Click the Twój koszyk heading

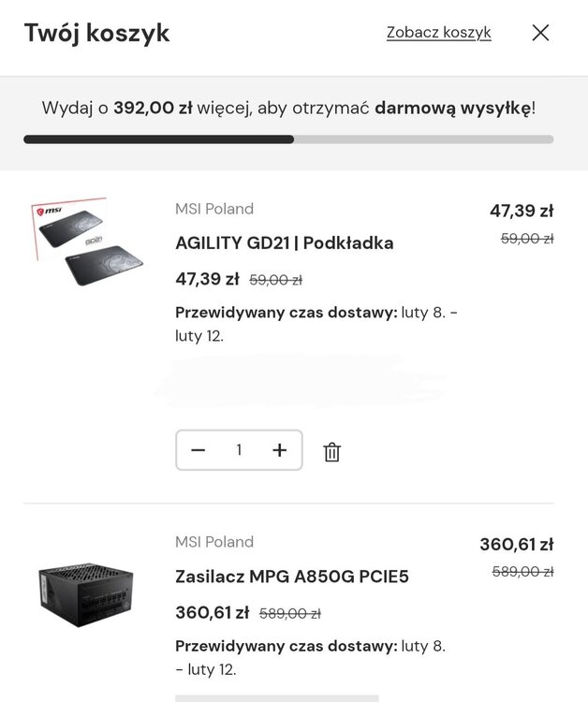click(x=96, y=33)
